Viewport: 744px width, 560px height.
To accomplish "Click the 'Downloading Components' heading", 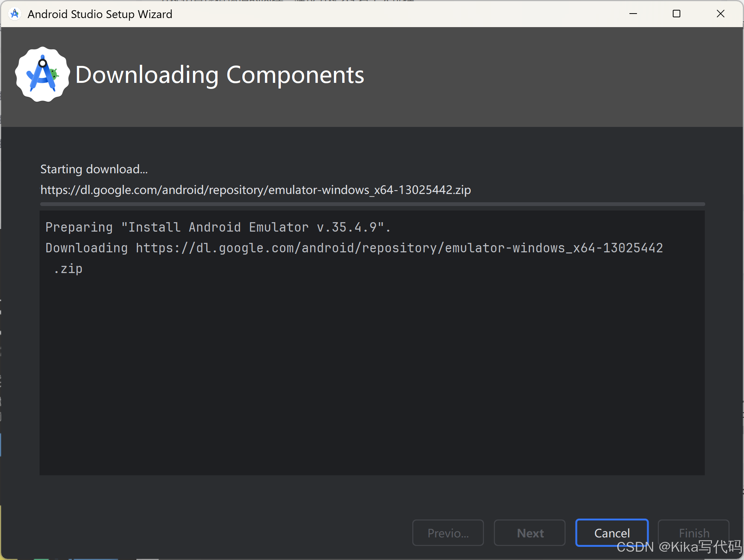I will coord(220,75).
